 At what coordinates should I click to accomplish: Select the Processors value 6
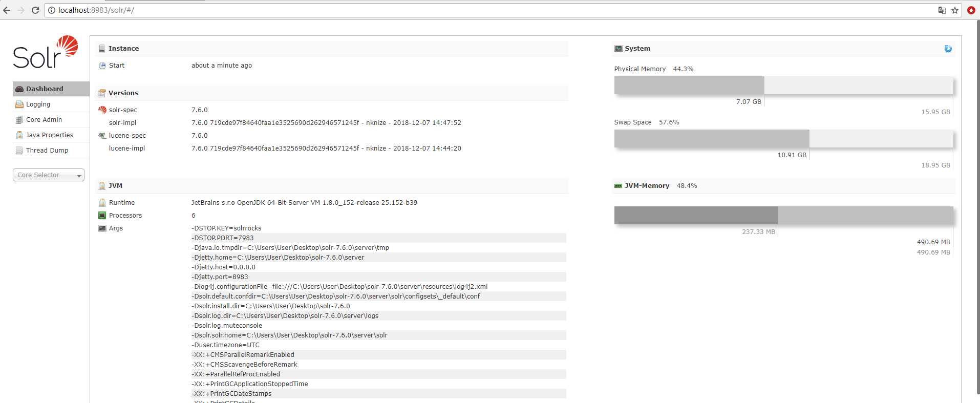point(194,216)
